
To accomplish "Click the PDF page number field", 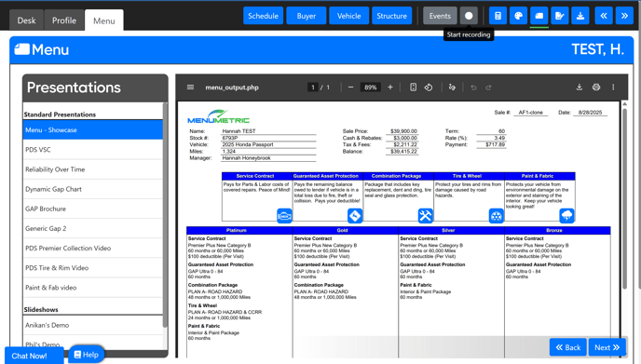I will pyautogui.click(x=313, y=87).
